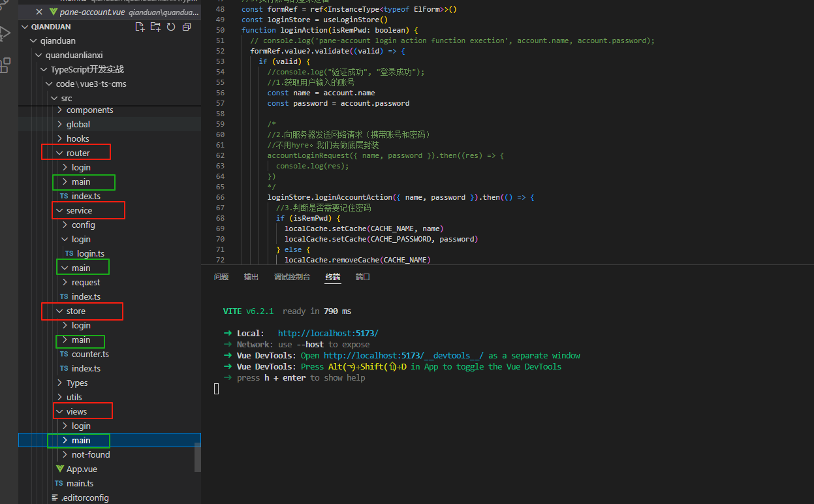814x504 pixels.
Task: Click the 'function loginAction' code line
Action: pyautogui.click(x=330, y=30)
